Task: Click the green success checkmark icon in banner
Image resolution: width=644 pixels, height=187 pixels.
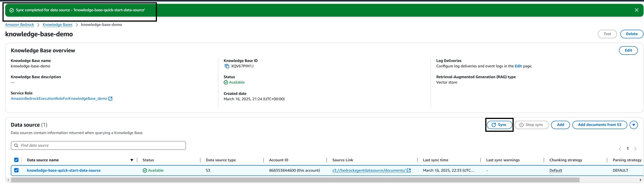Action: point(11,10)
